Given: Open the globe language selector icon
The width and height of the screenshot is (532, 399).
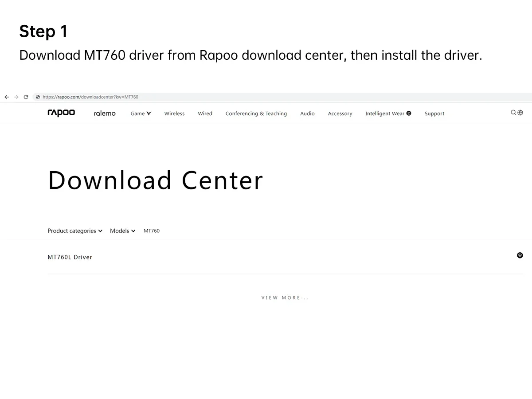Looking at the screenshot, I should (520, 113).
